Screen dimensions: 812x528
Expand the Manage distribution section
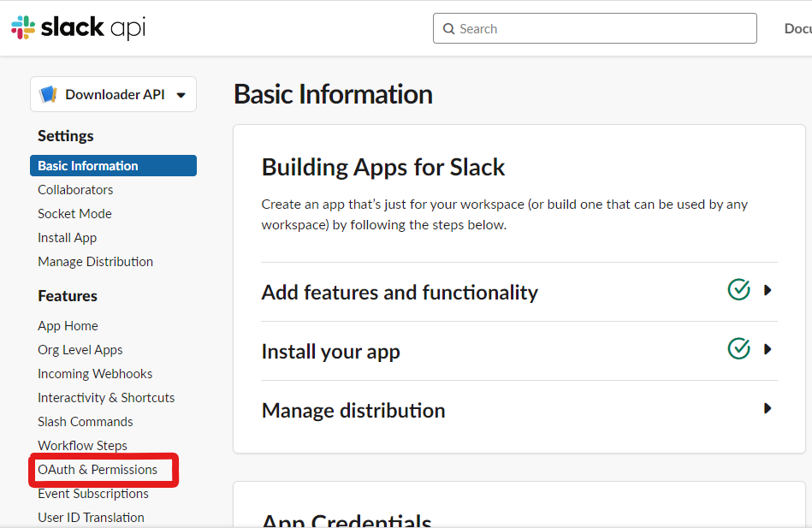(768, 408)
